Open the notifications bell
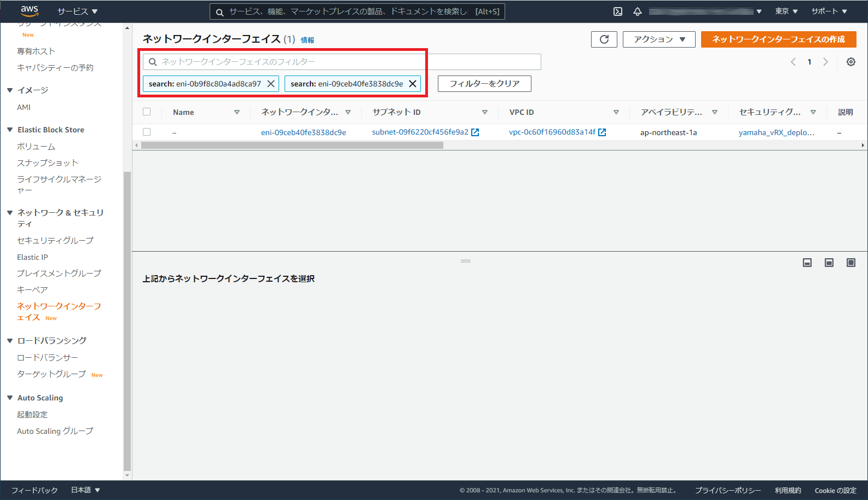The image size is (868, 500). 638,11
